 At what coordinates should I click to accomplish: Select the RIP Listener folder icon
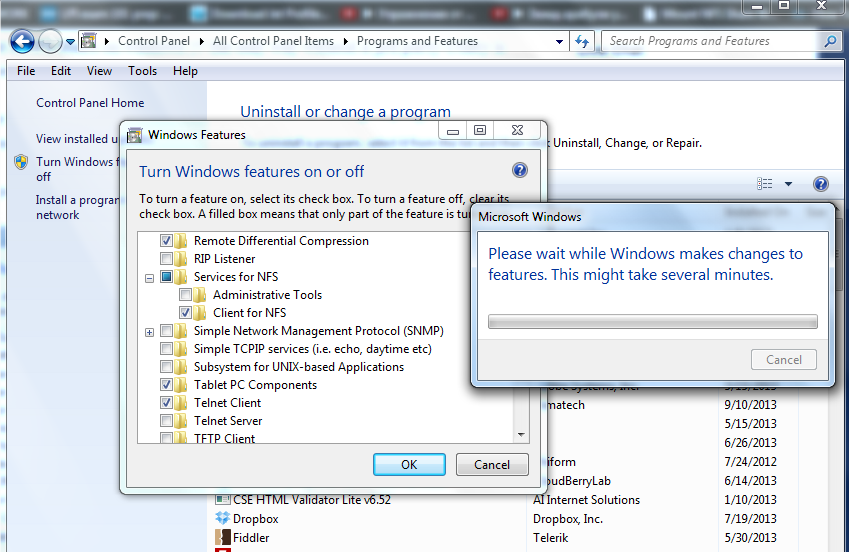pos(181,258)
